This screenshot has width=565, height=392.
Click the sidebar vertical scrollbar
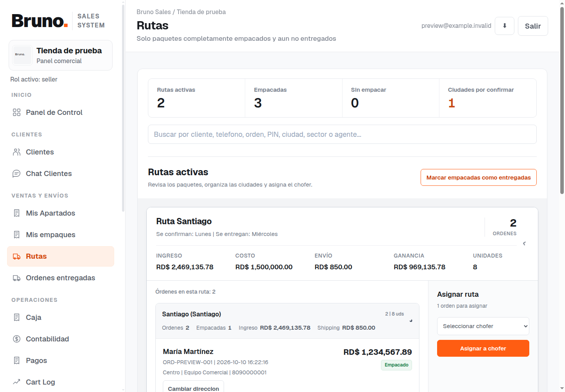pos(123,108)
